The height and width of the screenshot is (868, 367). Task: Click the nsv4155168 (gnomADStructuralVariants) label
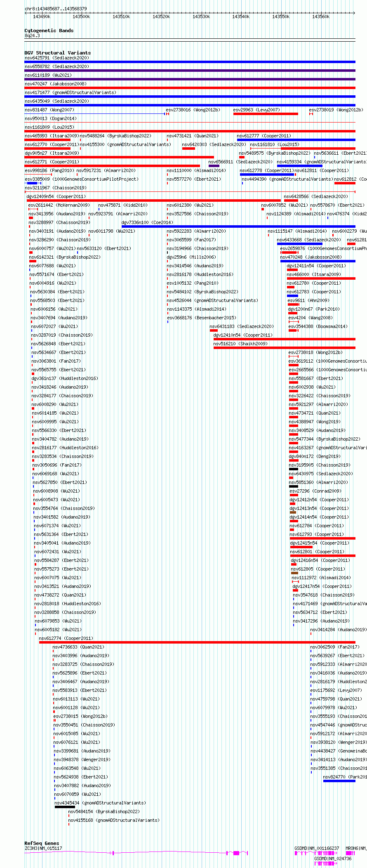[114, 820]
